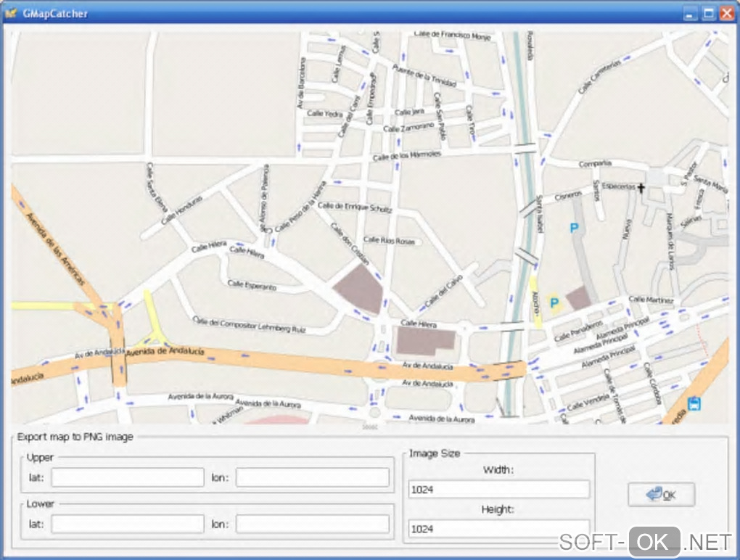
Task: Click the Calle Honduras label
Action: click(181, 210)
